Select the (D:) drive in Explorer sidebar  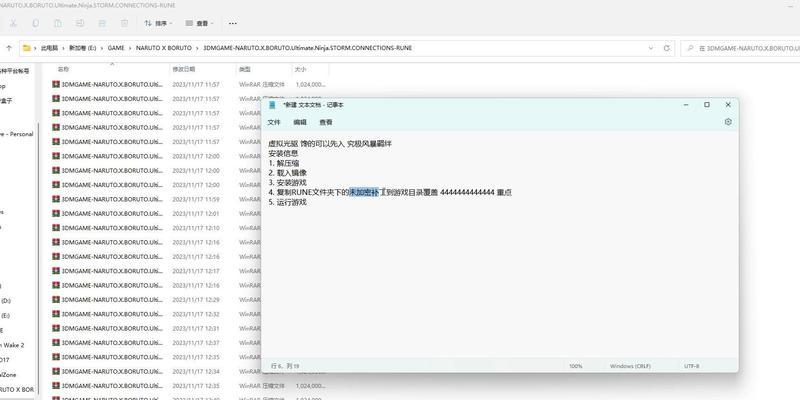(x=6, y=301)
